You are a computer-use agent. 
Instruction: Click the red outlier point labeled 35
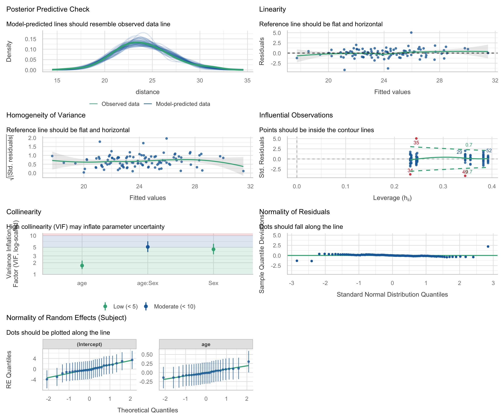[x=416, y=138]
